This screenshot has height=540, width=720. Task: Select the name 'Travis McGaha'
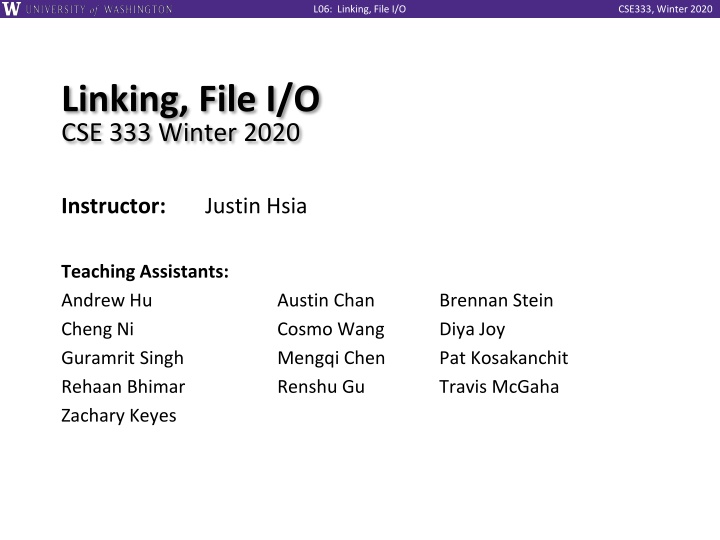coord(499,387)
